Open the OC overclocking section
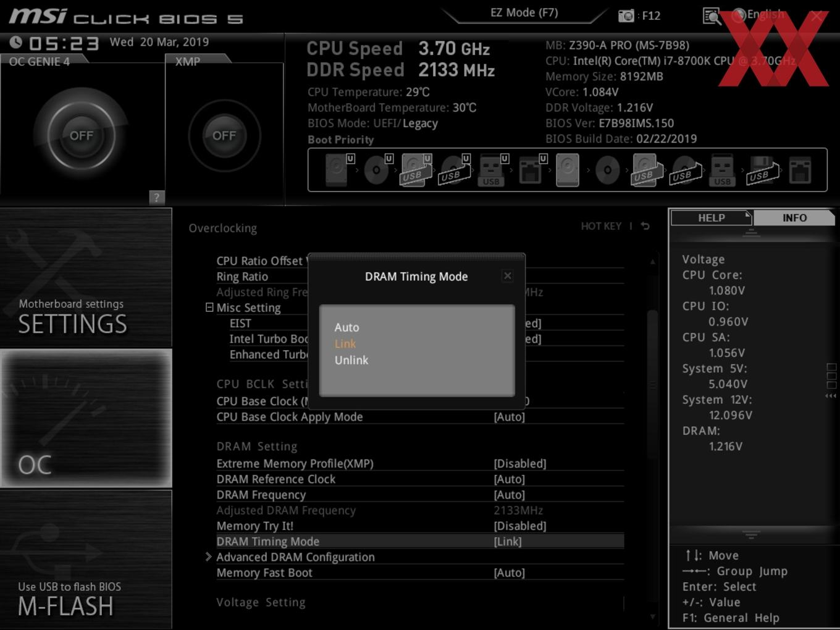 (86, 419)
